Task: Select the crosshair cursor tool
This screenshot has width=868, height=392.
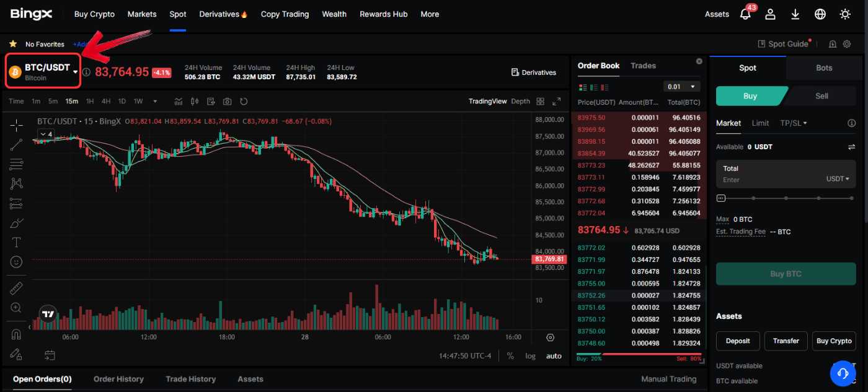Action: point(16,125)
